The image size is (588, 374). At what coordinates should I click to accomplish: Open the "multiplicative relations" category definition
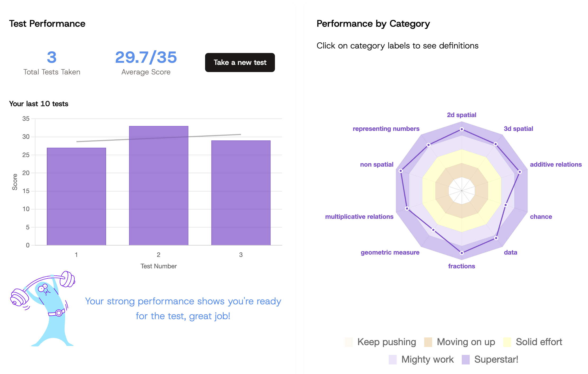(x=359, y=216)
